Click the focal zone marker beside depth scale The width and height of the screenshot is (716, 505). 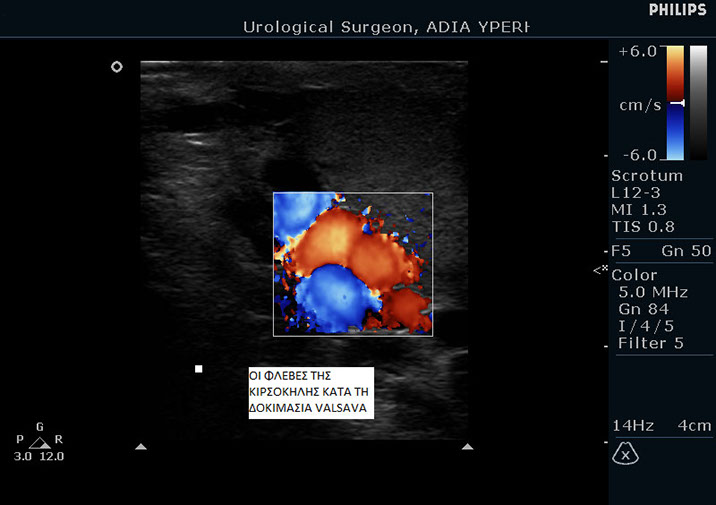point(600,270)
